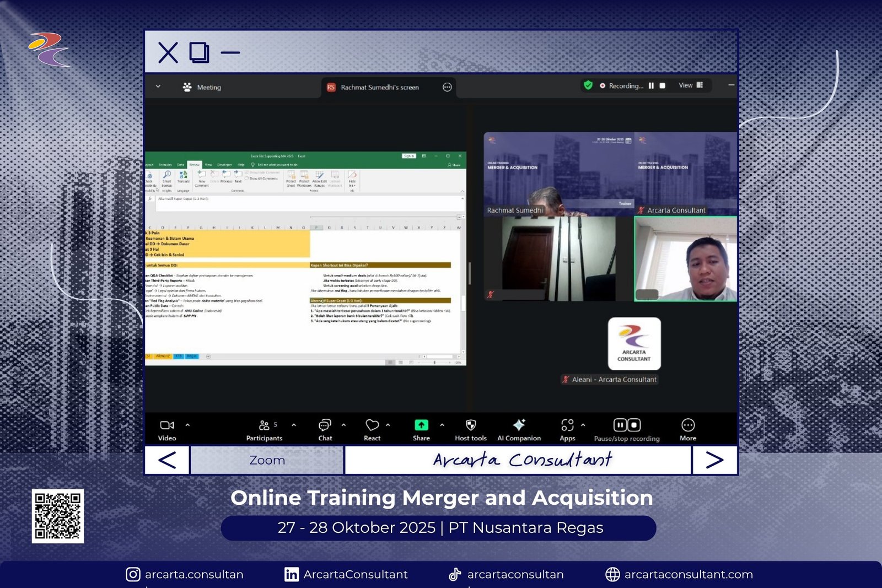This screenshot has height=588, width=882.
Task: Launch the AI Companion sparkle icon
Action: click(x=519, y=425)
